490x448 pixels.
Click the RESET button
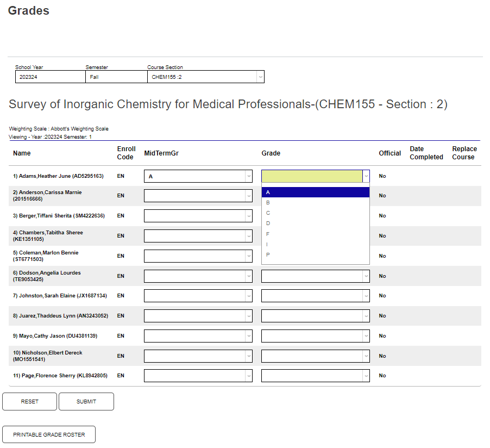(x=29, y=401)
